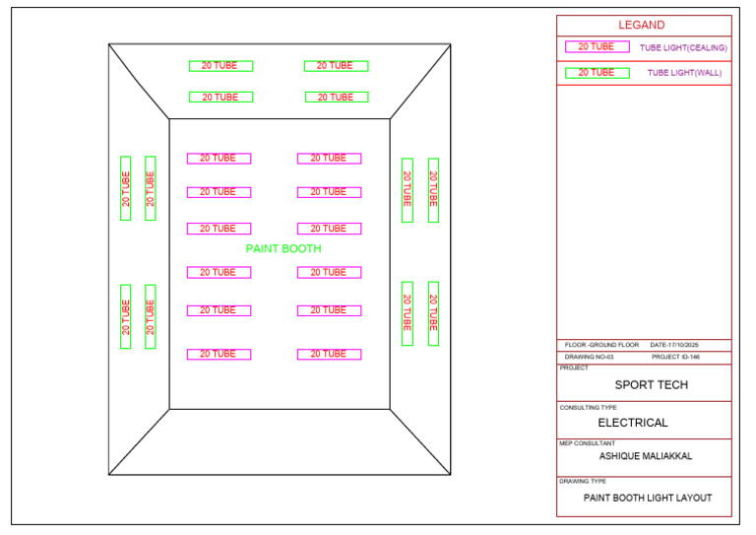The image size is (756, 535).
Task: Click the LEGAND heading text
Action: [641, 25]
